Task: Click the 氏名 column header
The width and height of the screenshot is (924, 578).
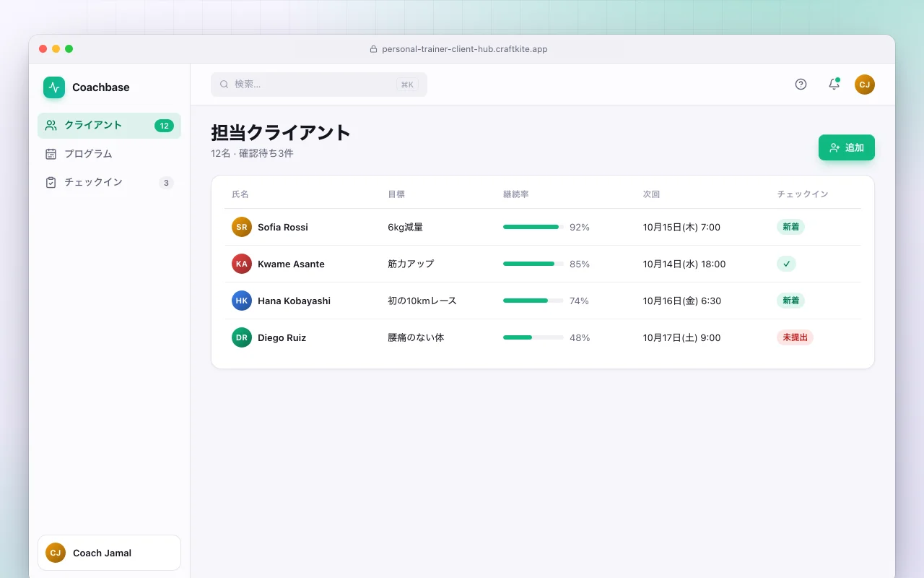Action: pos(240,194)
